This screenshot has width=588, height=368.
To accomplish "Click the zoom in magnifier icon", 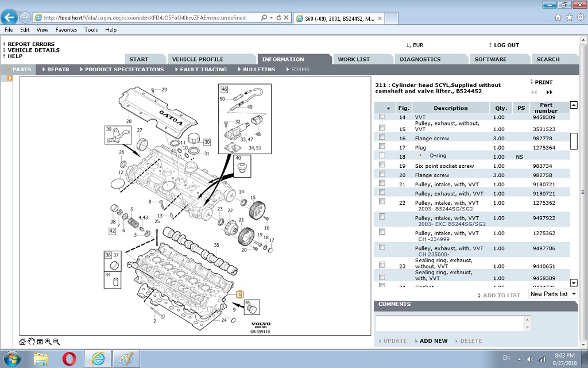I will point(48,342).
